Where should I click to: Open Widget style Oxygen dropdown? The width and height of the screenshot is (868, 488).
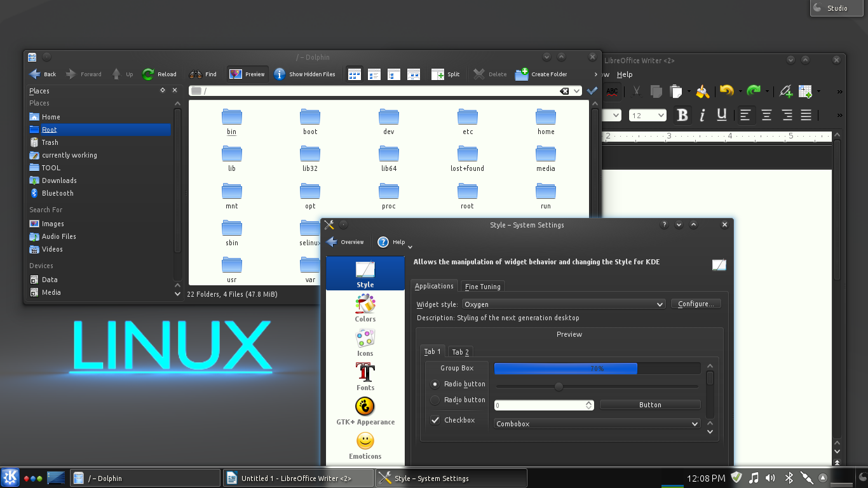click(x=564, y=304)
